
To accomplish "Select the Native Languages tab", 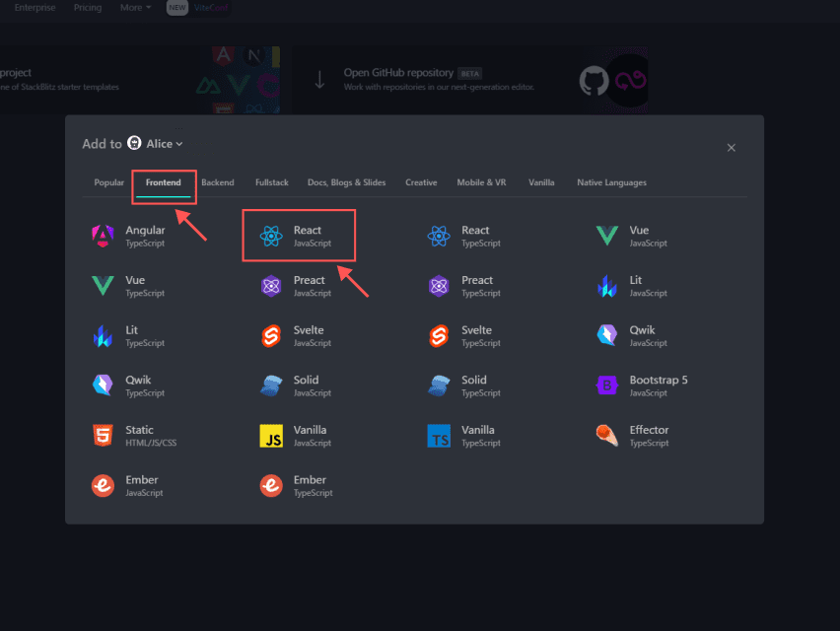I will [x=612, y=182].
